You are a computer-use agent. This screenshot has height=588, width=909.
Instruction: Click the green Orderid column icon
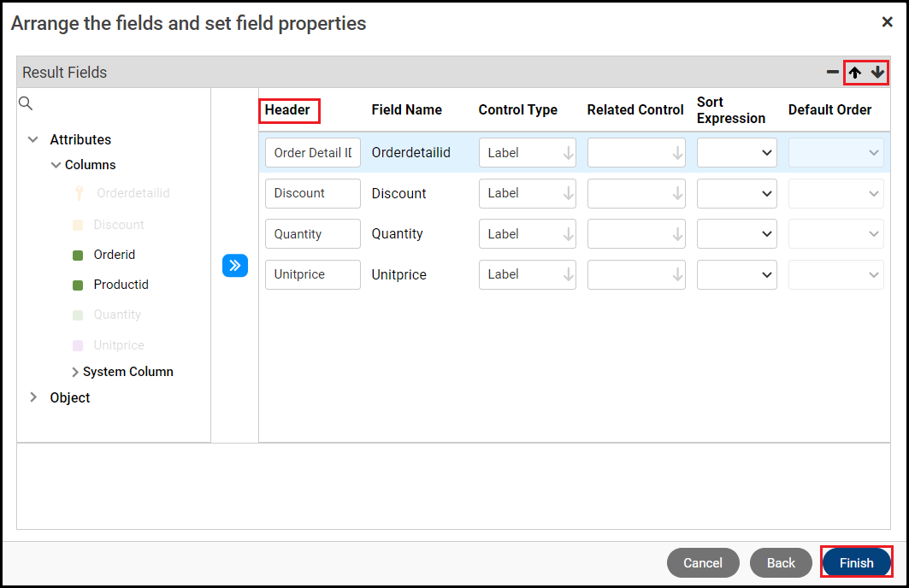coord(78,255)
